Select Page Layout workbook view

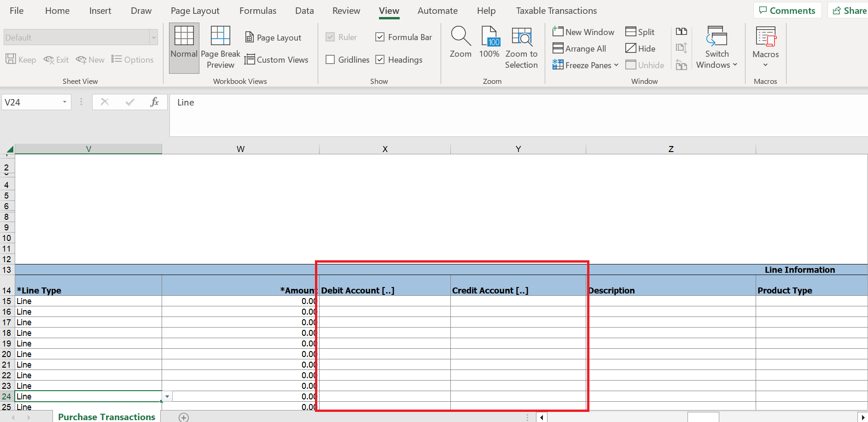pos(274,37)
